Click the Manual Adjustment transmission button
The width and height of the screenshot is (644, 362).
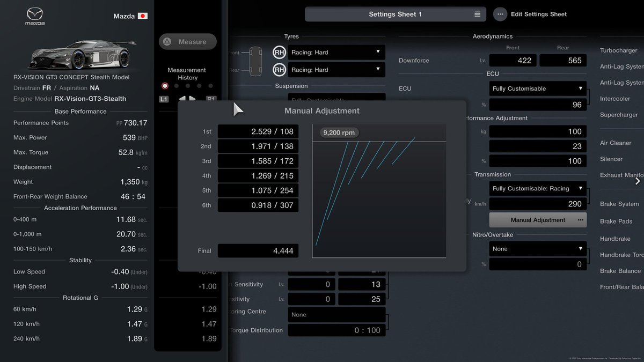(538, 220)
